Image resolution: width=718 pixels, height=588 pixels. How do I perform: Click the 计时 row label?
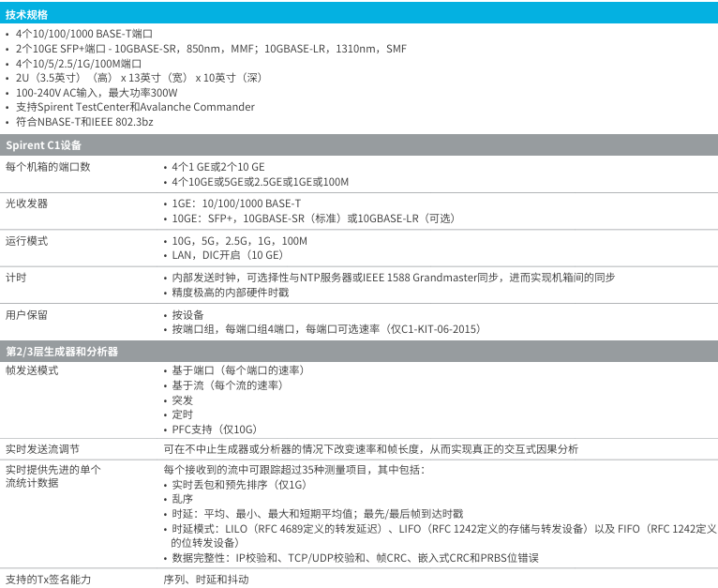(16, 278)
